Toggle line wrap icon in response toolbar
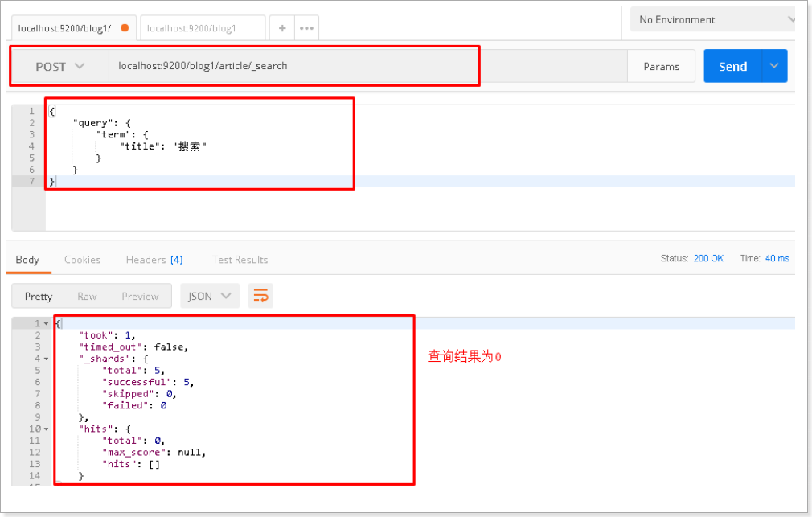The width and height of the screenshot is (812, 517). 260,297
